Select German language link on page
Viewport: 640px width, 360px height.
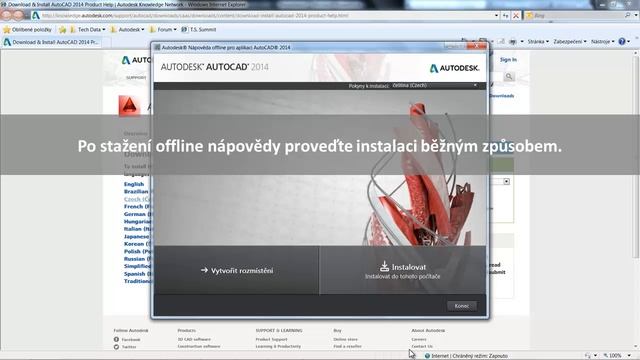137,214
